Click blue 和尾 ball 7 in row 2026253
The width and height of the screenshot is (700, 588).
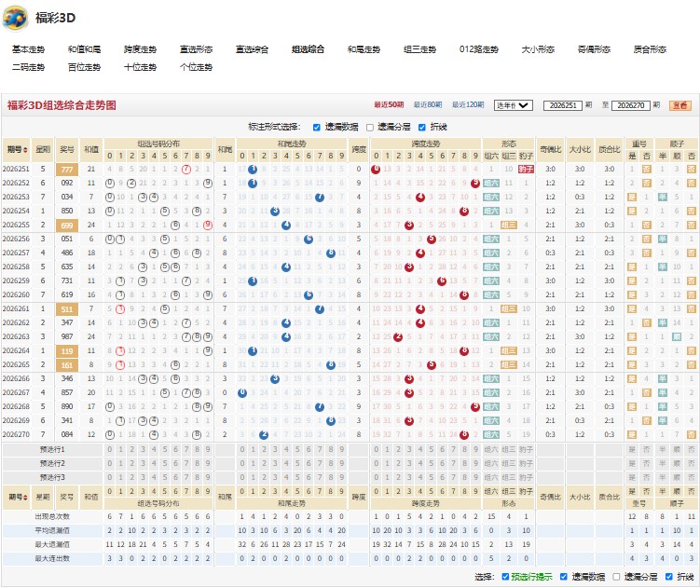pos(320,197)
